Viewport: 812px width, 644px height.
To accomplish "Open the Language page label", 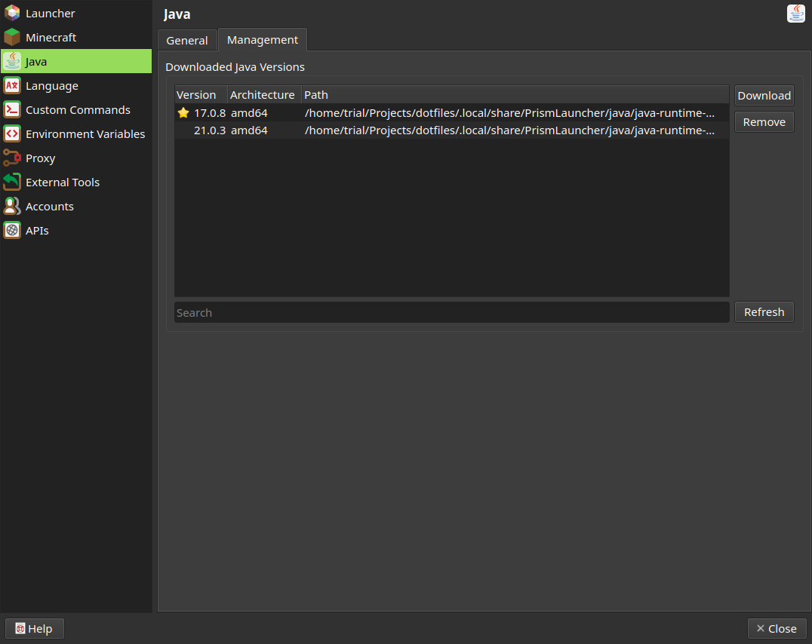I will (x=52, y=86).
